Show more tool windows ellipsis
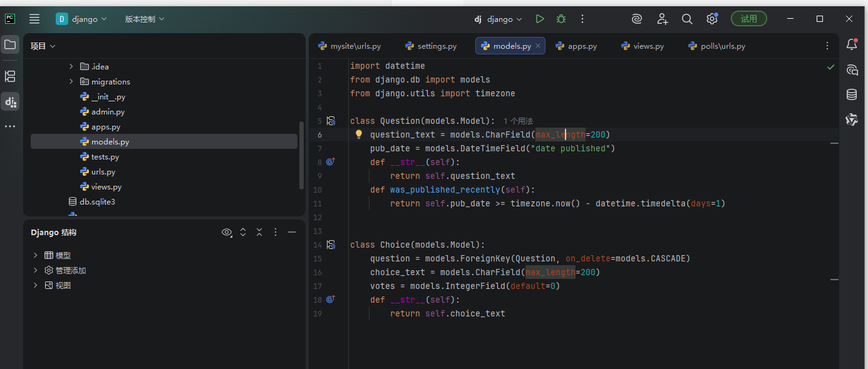868x369 pixels. pos(10,126)
